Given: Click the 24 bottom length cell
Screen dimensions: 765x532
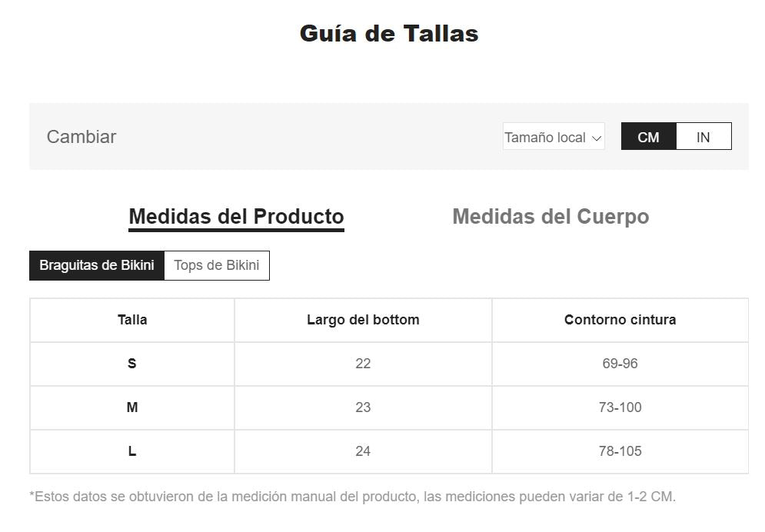Looking at the screenshot, I should (x=363, y=451).
